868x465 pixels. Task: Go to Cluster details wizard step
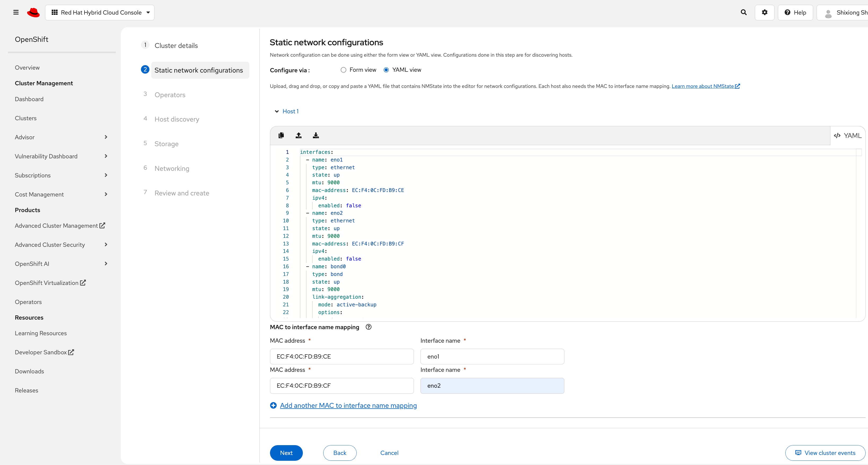176,46
